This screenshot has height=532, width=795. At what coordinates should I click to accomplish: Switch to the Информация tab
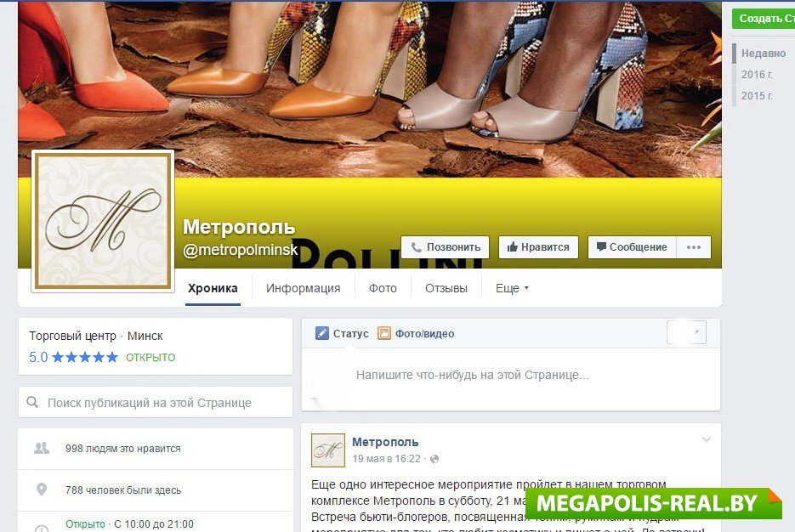pos(304,288)
